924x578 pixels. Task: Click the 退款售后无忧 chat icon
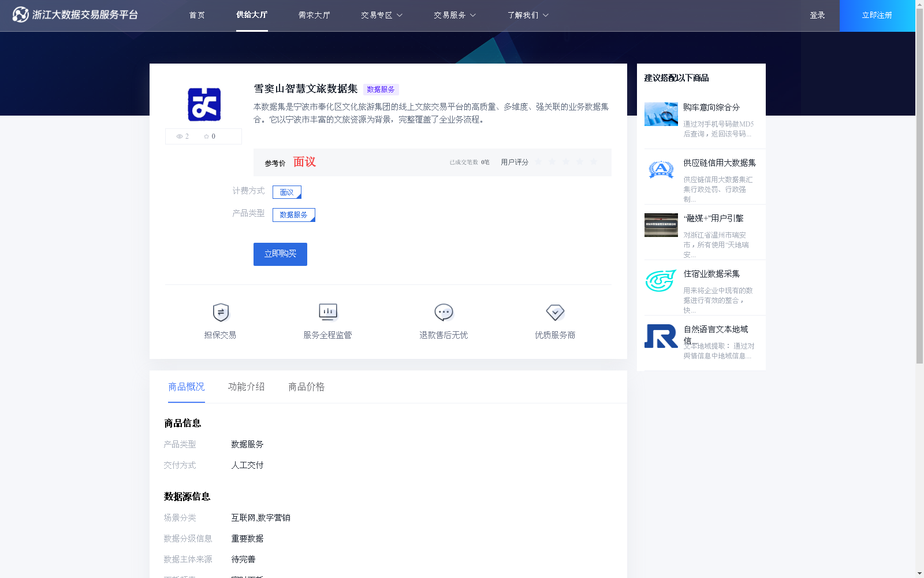tap(444, 312)
